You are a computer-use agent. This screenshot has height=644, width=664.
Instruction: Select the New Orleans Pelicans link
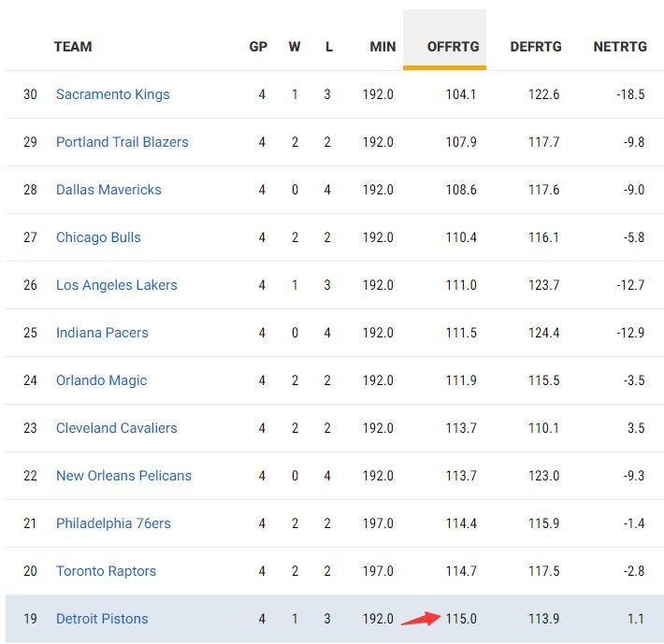point(123,476)
